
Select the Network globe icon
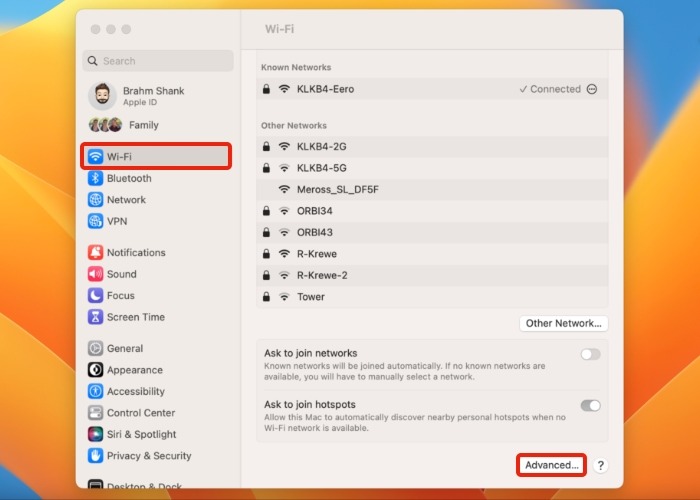95,200
